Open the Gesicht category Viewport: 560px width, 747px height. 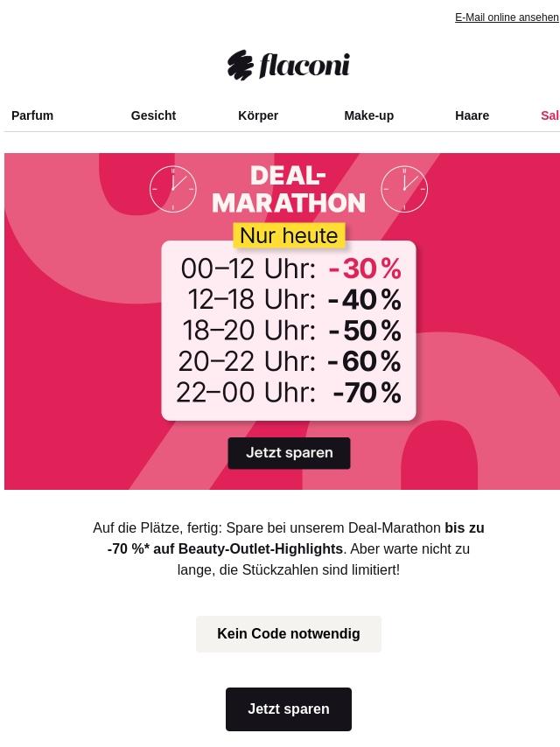(x=153, y=115)
